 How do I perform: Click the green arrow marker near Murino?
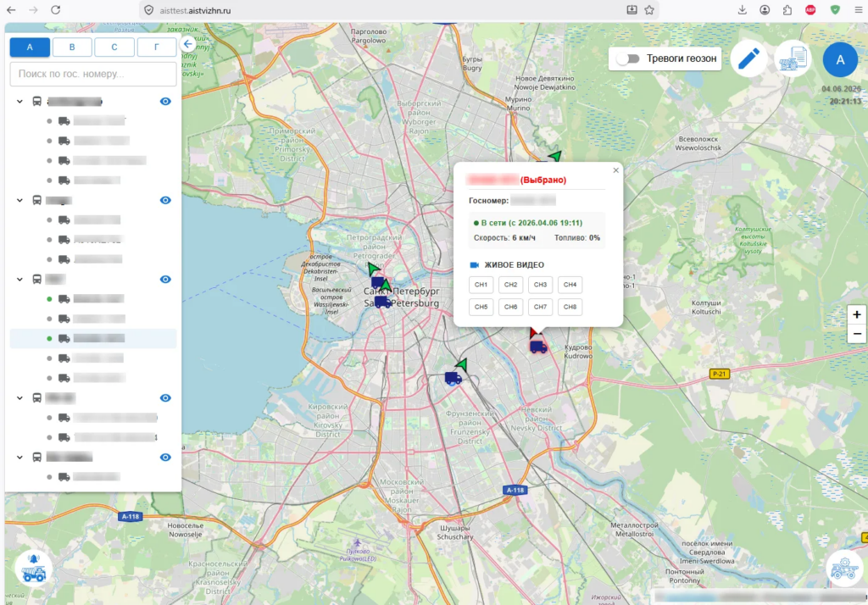(x=554, y=156)
